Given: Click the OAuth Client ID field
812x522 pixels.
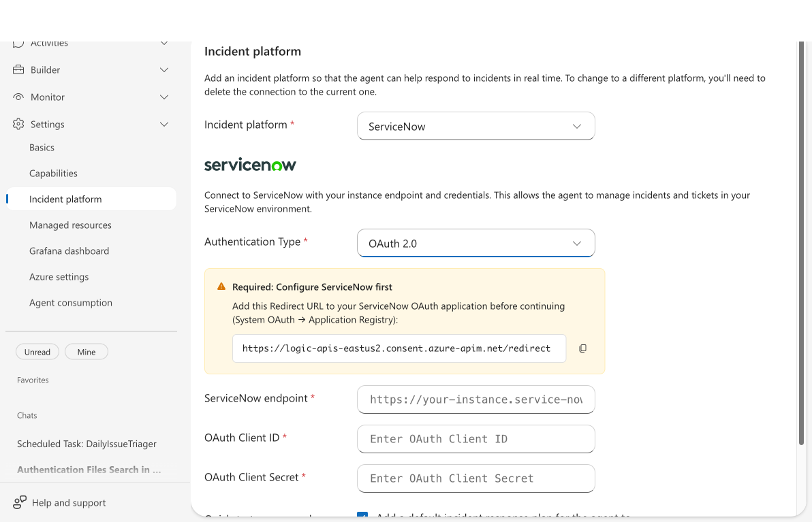Looking at the screenshot, I should coord(476,439).
